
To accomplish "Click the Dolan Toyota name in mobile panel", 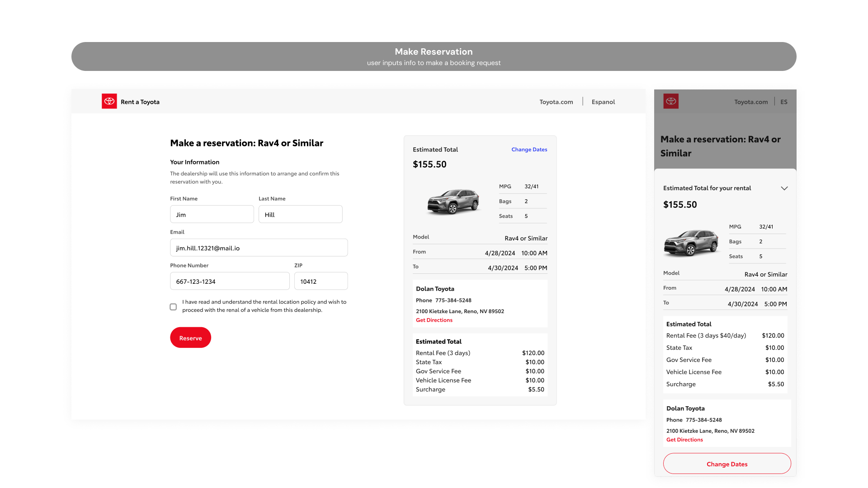I will (x=685, y=408).
